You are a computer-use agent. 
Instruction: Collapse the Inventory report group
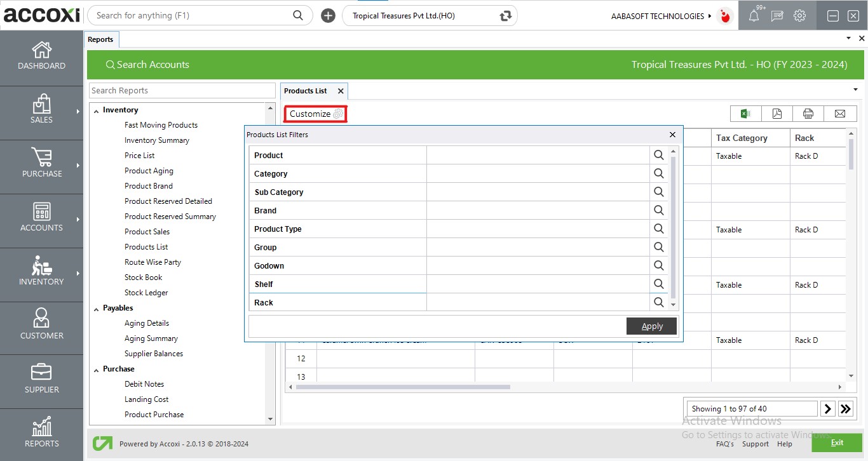pos(96,110)
